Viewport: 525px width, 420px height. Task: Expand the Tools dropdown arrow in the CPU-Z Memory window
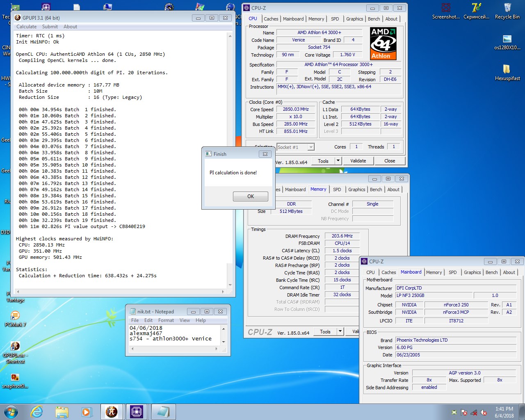340,331
